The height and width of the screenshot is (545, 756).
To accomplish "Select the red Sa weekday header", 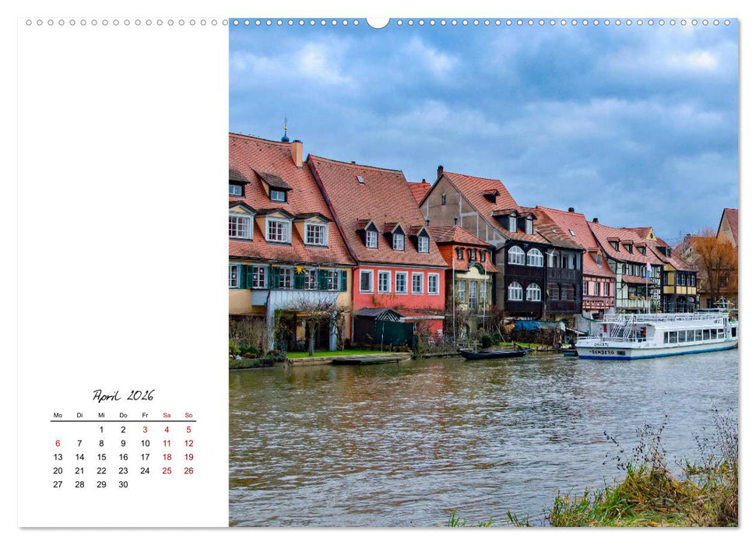I will pos(167,415).
